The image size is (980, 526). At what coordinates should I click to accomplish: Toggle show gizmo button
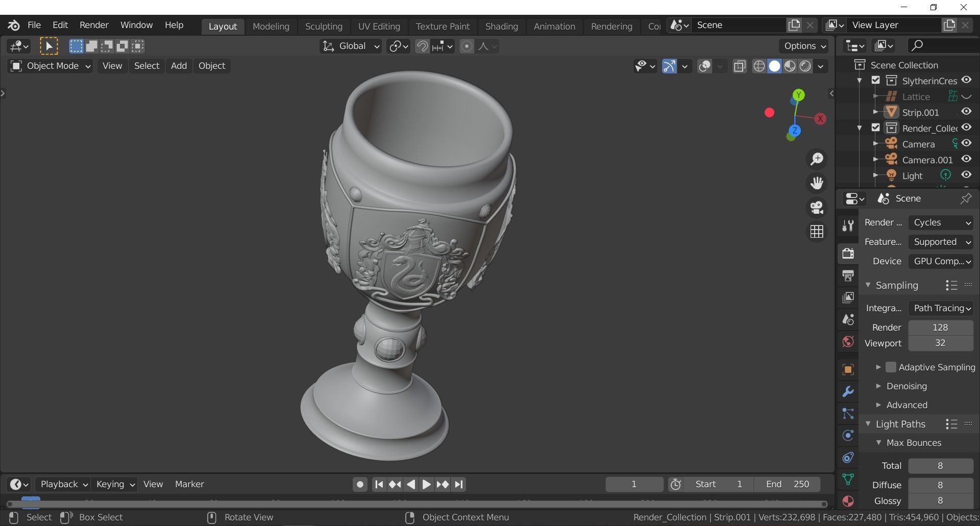[x=669, y=66]
